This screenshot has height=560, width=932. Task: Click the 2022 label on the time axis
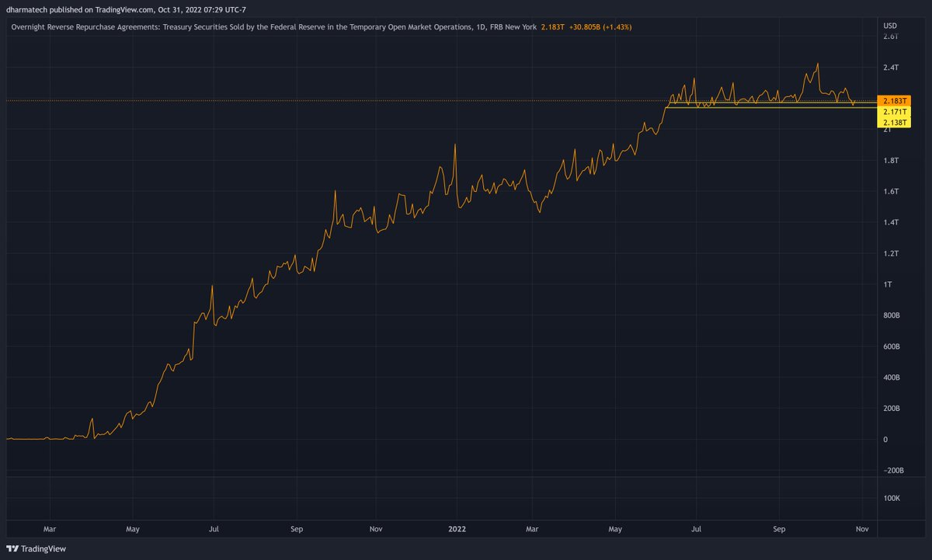[457, 528]
